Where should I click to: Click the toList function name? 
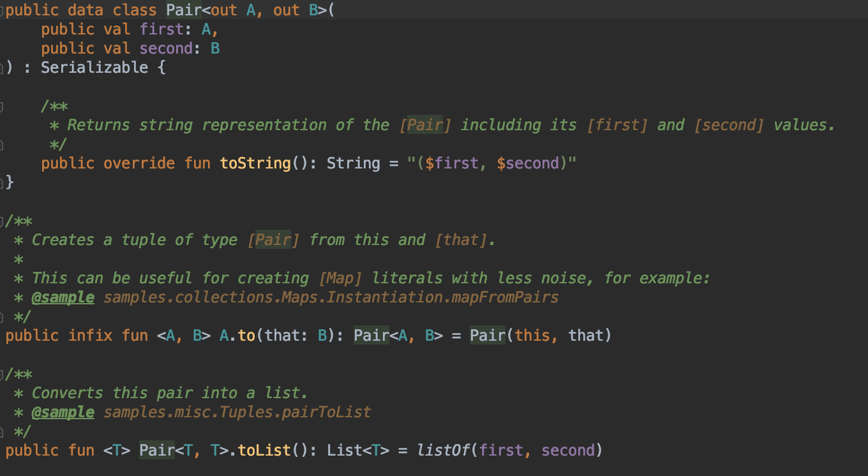tap(264, 450)
